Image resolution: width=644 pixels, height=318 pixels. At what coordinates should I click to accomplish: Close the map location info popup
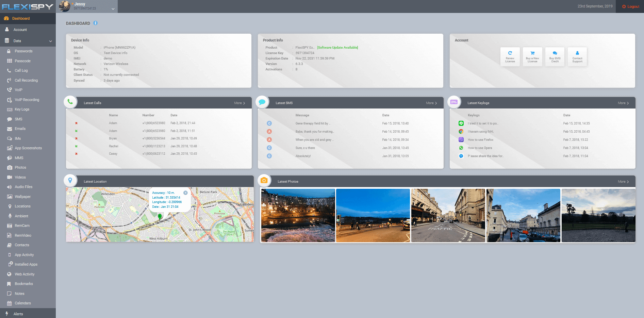[185, 193]
